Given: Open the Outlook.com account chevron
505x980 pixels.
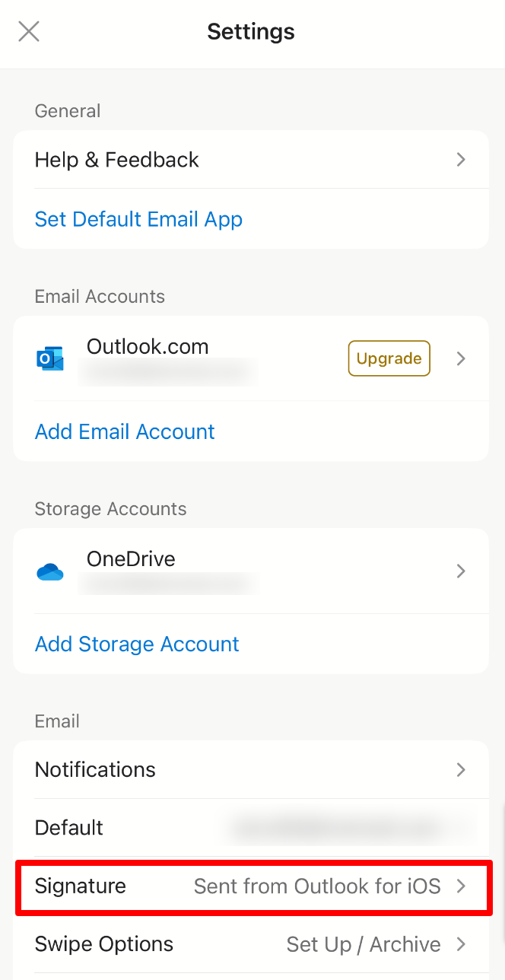Looking at the screenshot, I should point(461,358).
